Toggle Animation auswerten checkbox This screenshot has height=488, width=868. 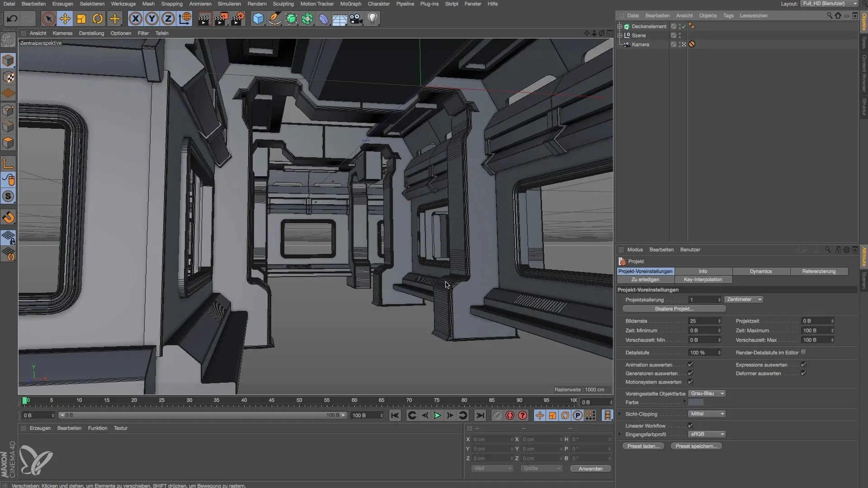690,365
